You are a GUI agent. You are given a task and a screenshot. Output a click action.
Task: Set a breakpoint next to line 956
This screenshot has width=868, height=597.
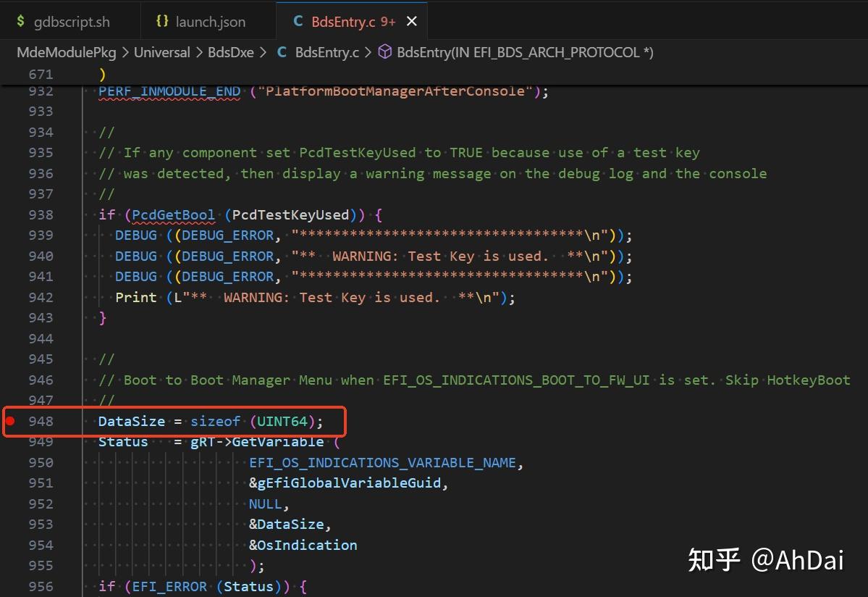pyautogui.click(x=9, y=586)
